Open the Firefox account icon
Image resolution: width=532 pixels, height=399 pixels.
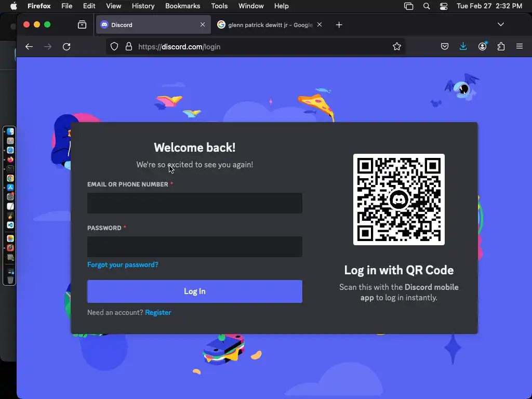pyautogui.click(x=482, y=46)
